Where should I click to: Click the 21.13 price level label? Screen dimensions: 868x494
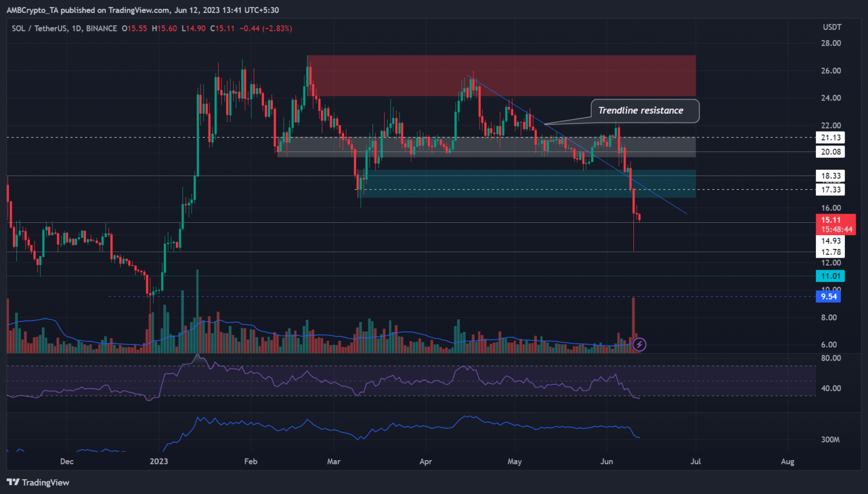pos(830,137)
